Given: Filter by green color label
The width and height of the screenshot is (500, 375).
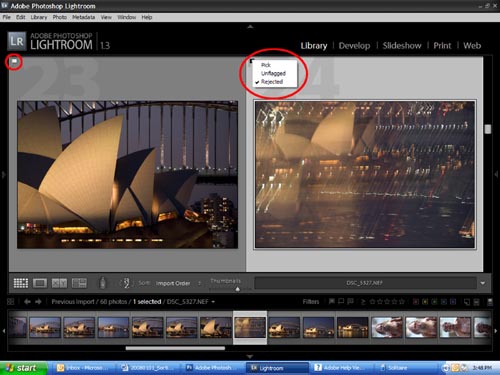Looking at the screenshot, I should pyautogui.click(x=434, y=302).
